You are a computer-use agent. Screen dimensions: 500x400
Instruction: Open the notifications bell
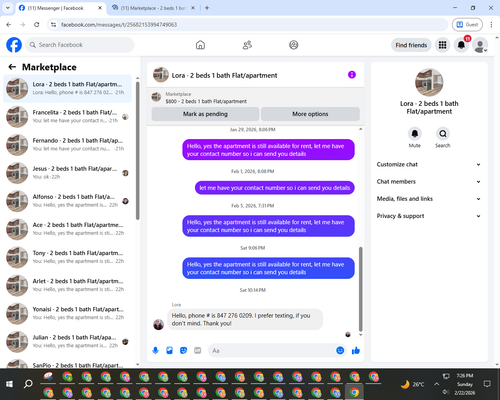click(461, 45)
